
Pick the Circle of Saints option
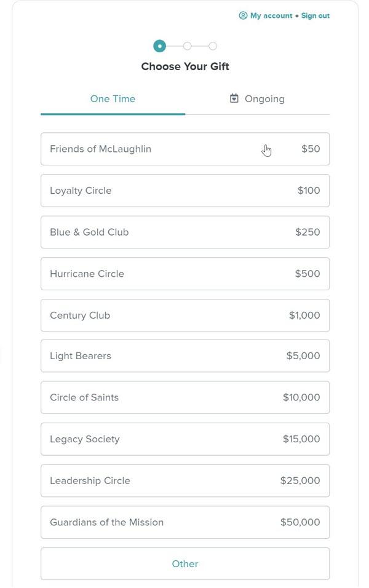[184, 397]
